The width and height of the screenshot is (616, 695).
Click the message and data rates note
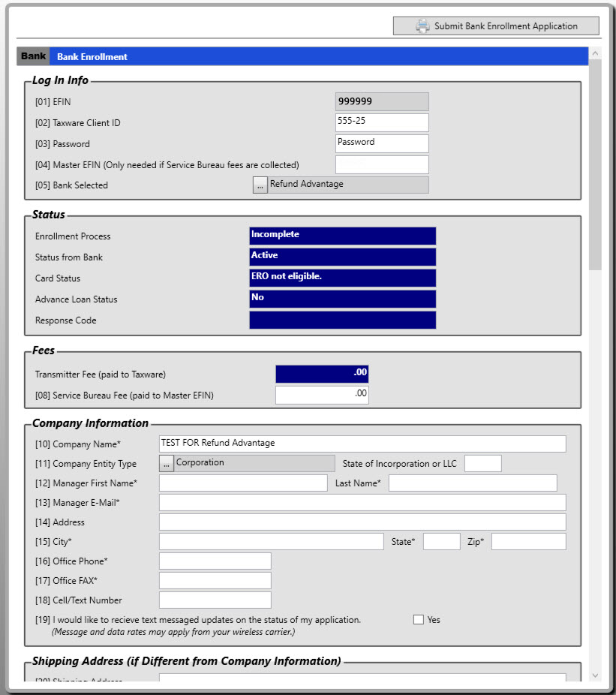click(x=173, y=632)
